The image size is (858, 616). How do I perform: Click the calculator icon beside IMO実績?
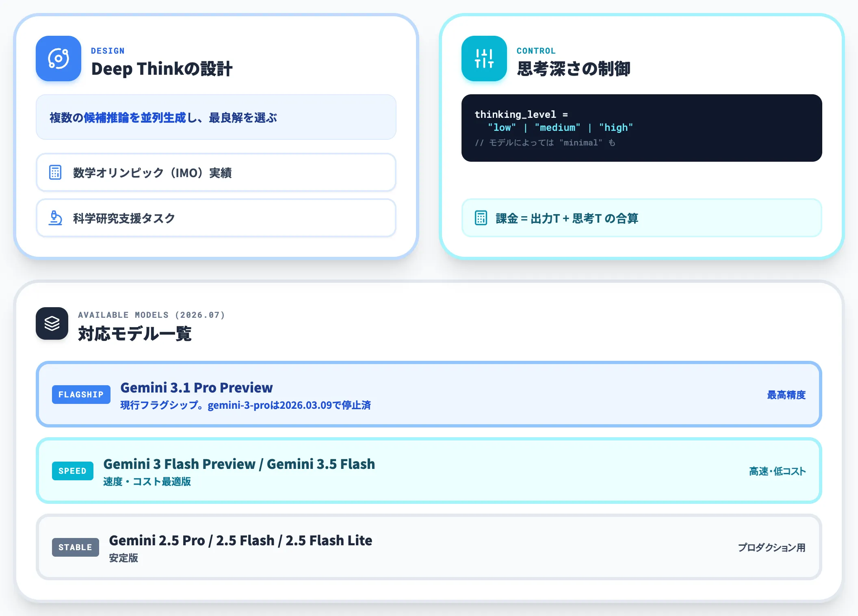point(55,172)
